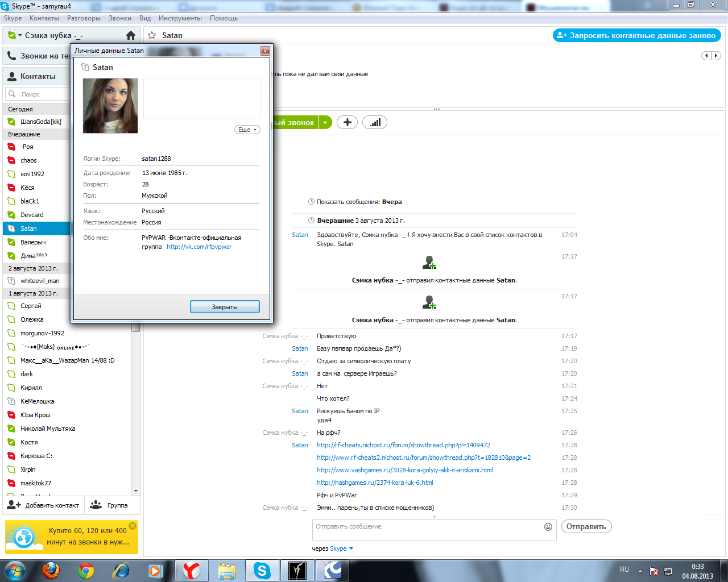Select contact ШansGoda[kik]
This screenshot has width=728, height=582.
click(x=37, y=122)
